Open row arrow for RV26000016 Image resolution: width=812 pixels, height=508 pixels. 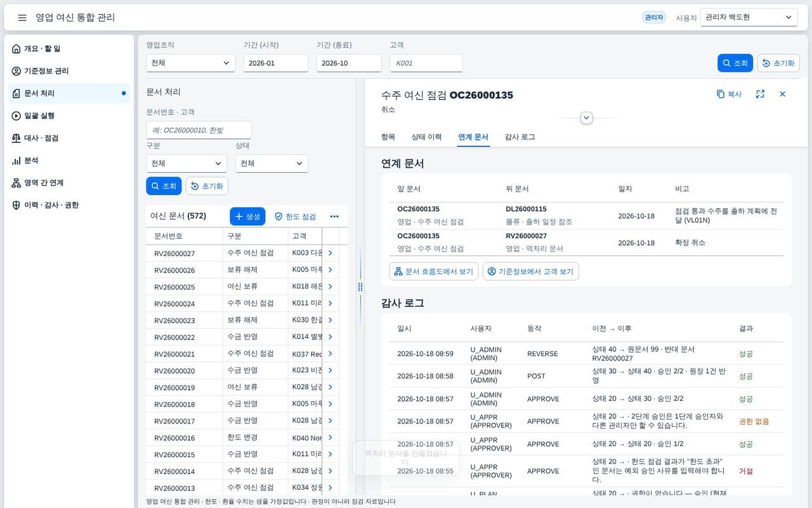(x=330, y=438)
